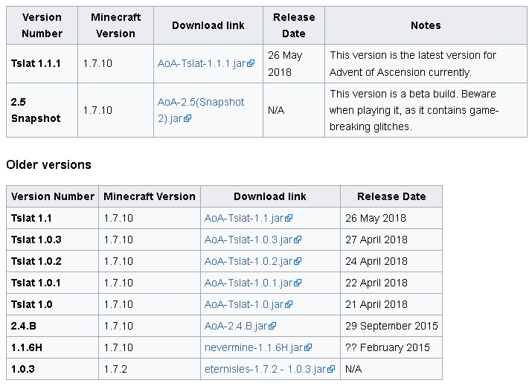This screenshot has width=532, height=392.
Task: Select the 'Older versions' heading
Action: tap(49, 165)
